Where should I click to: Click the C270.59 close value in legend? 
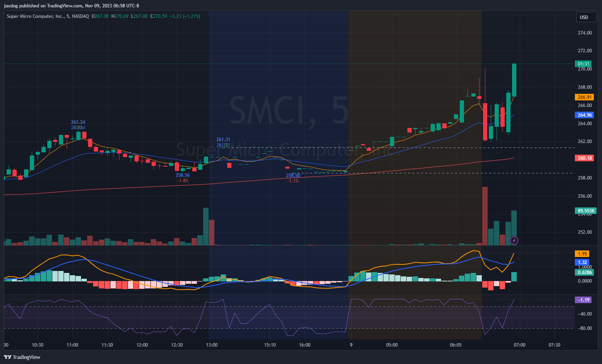point(159,16)
